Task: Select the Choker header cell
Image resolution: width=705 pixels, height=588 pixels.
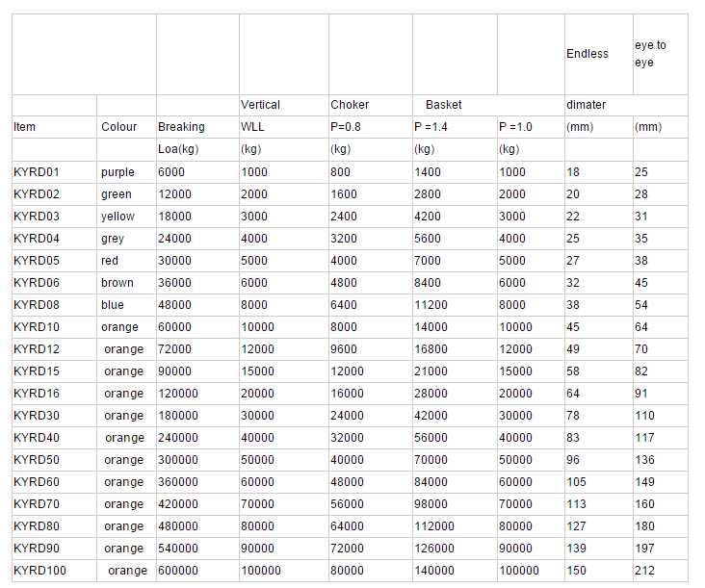Action: [350, 105]
